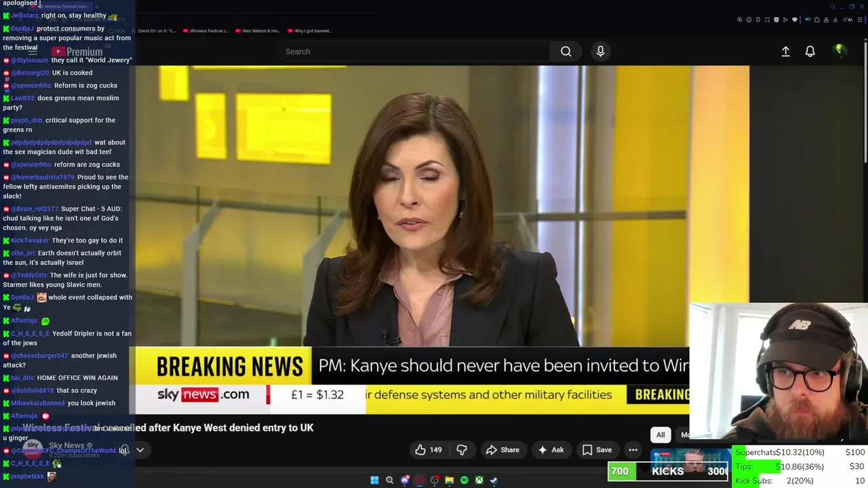Open Spotify from the taskbar
The height and width of the screenshot is (488, 868).
coord(465,480)
